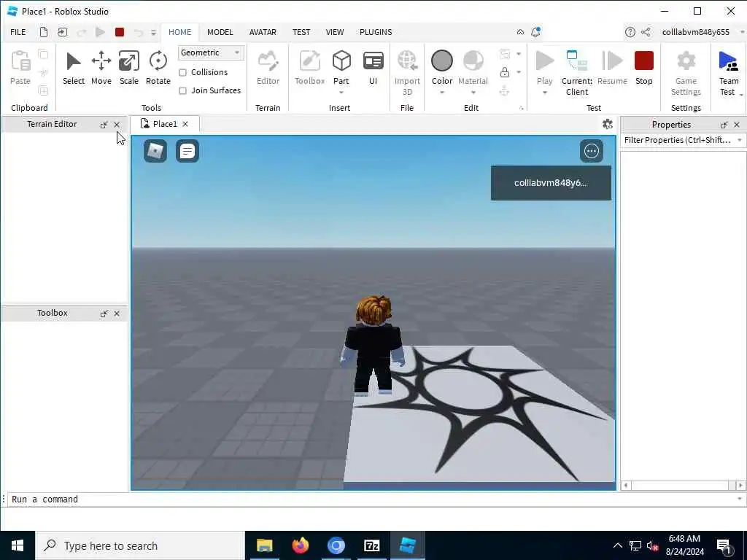
Task: Open the UI insert tool
Action: pos(373,68)
